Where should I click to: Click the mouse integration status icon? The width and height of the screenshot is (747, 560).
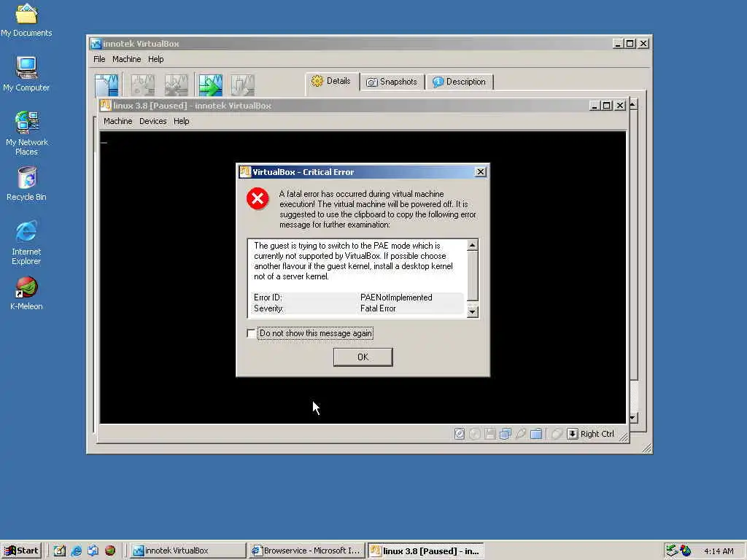(557, 434)
